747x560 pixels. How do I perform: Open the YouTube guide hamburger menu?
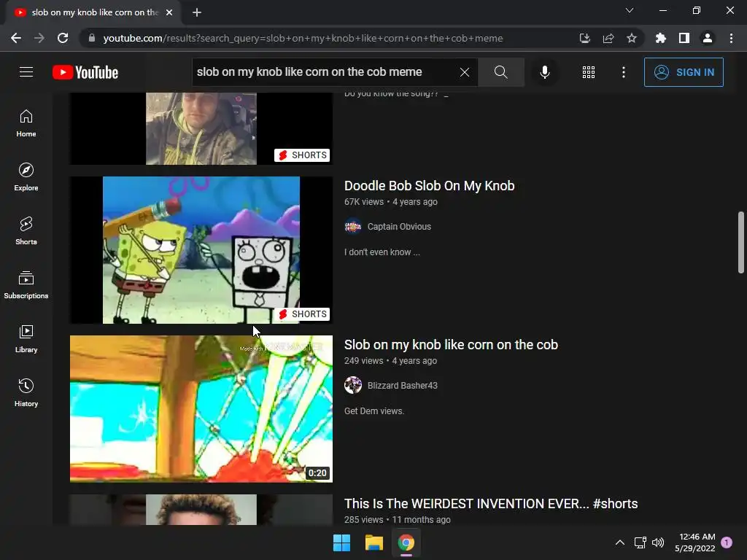coord(26,72)
